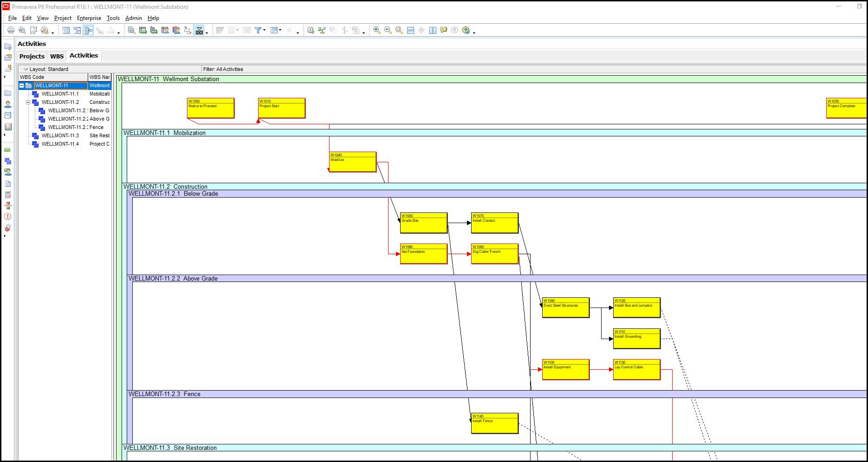Show Activity Usage Profile icon

[x=154, y=30]
